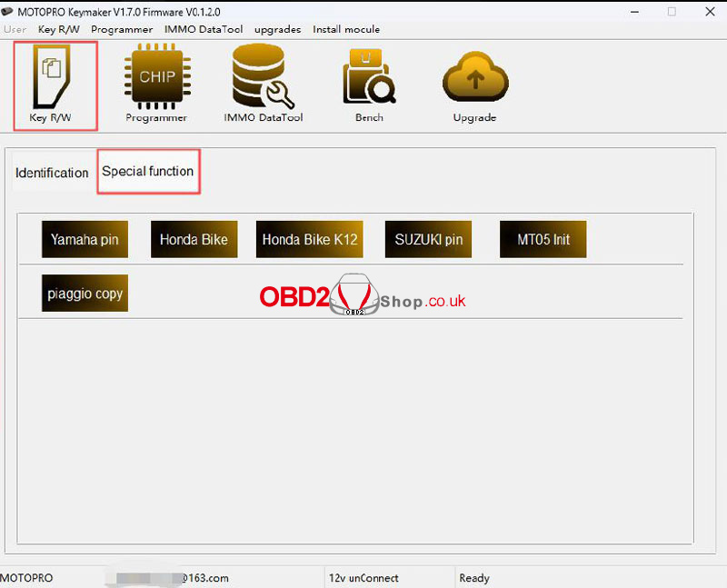Viewport: 727px width, 588px height.
Task: Run the Yamaha pin function
Action: point(85,239)
